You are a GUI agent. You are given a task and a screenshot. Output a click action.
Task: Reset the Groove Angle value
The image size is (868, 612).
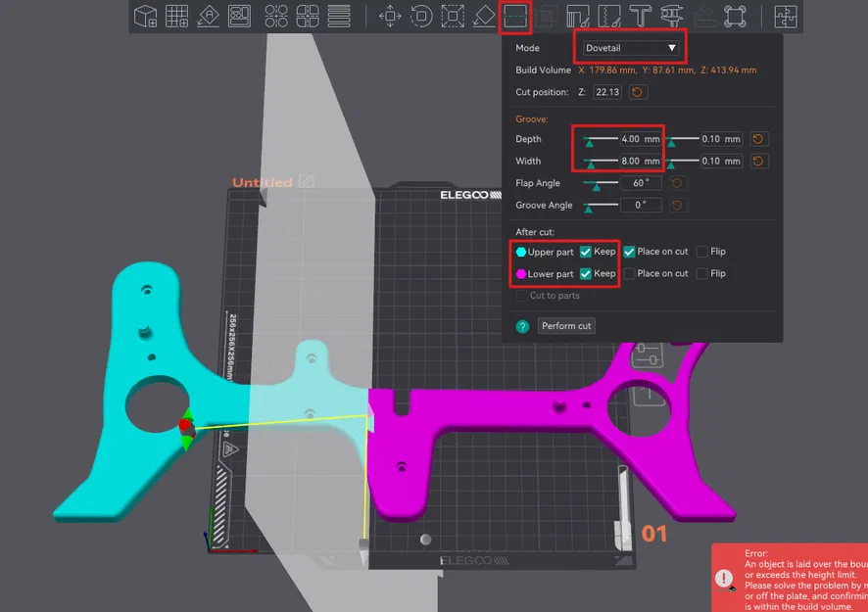point(676,206)
